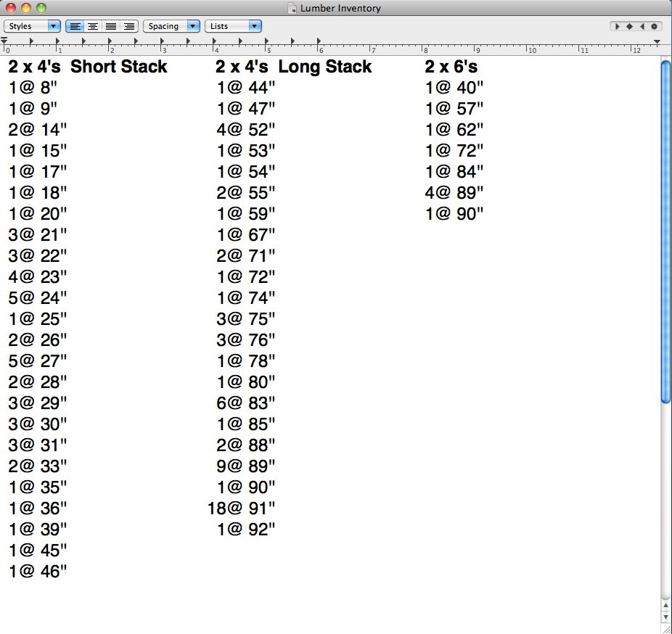Place cursor on the line 5@ 24"
The image size is (672, 634).
pos(38,297)
